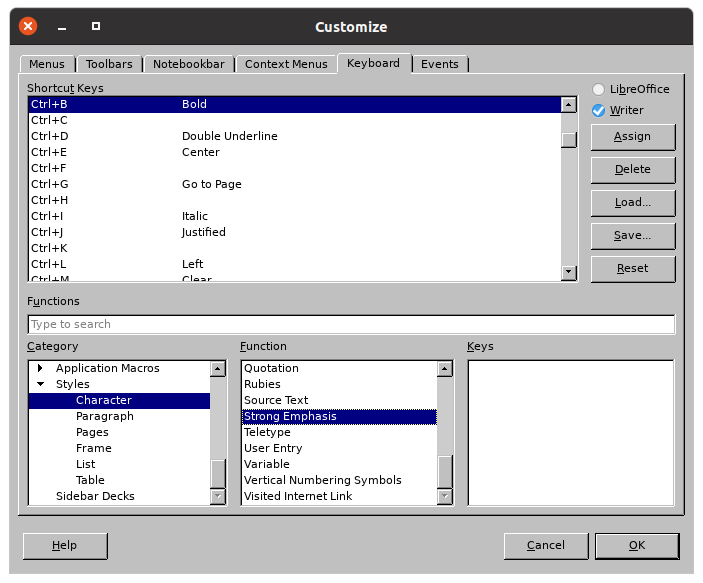Select the Source Text function

pos(339,400)
